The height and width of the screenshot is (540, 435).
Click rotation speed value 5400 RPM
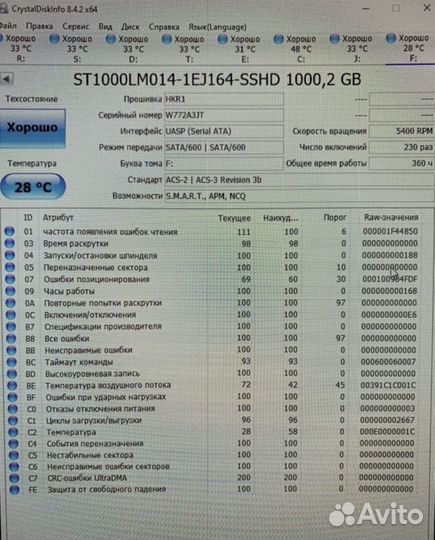(x=401, y=131)
